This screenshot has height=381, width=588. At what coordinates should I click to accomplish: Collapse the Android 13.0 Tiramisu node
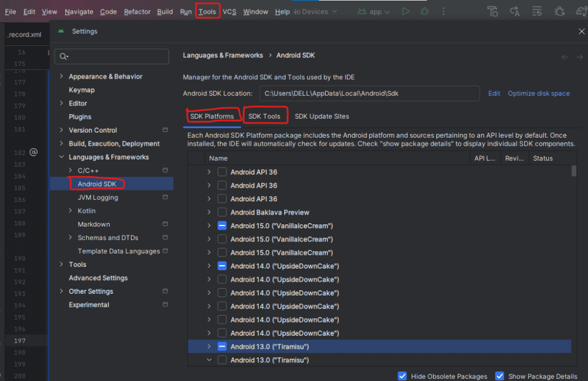pyautogui.click(x=210, y=360)
